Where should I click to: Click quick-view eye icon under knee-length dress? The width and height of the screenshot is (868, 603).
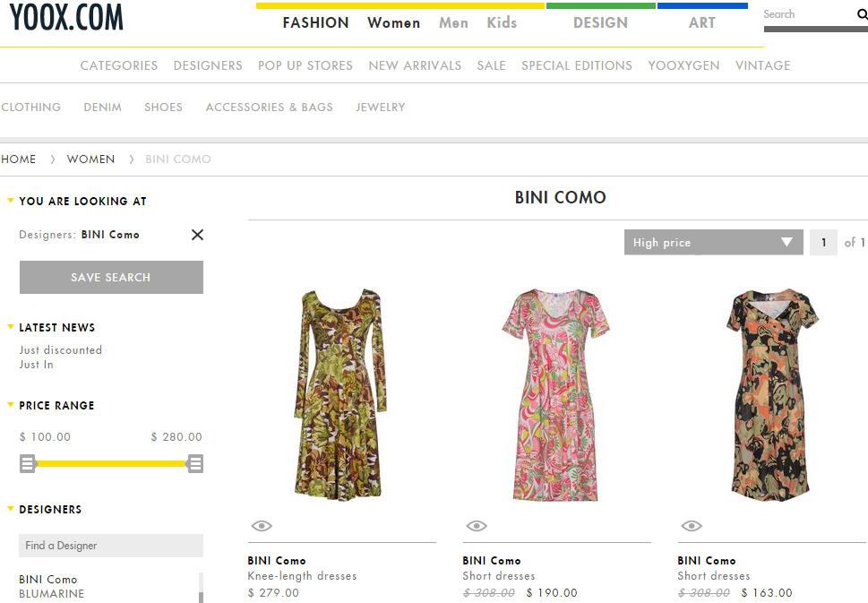click(x=262, y=525)
